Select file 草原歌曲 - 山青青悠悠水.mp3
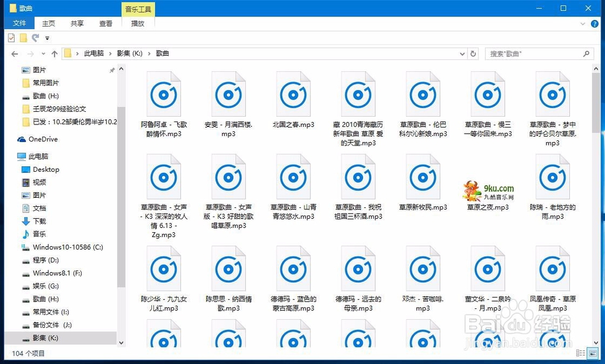 click(x=293, y=187)
